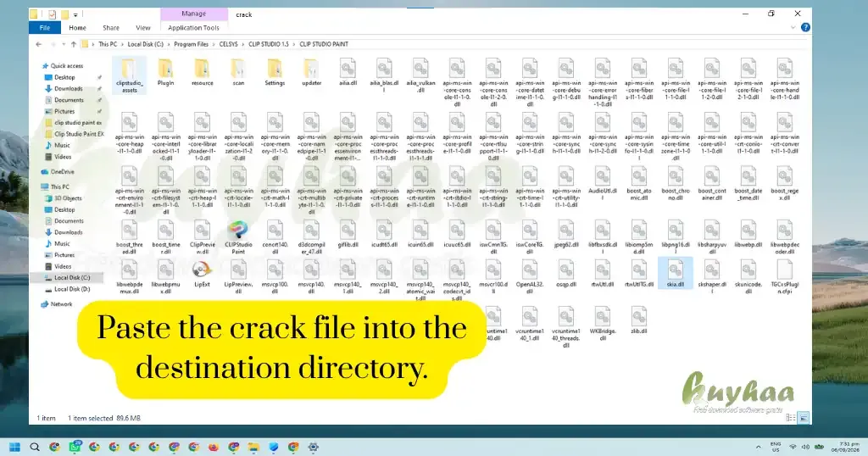Expand the ribbon with the chevron
Viewport: 868px width, 456px height.
coord(793,28)
